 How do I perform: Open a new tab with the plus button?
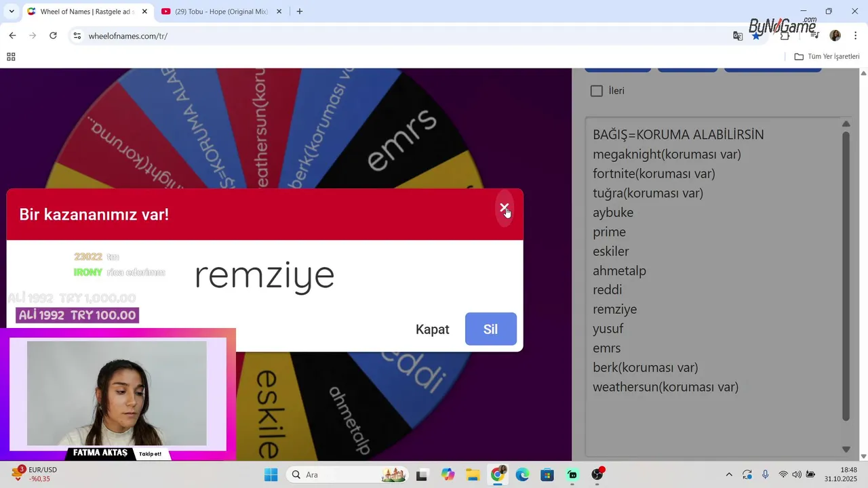[300, 12]
